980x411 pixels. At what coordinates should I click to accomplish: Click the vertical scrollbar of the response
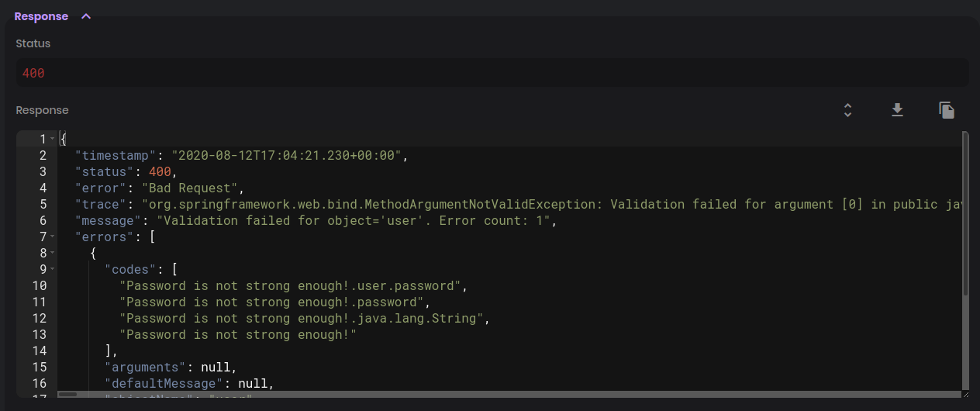pyautogui.click(x=965, y=213)
